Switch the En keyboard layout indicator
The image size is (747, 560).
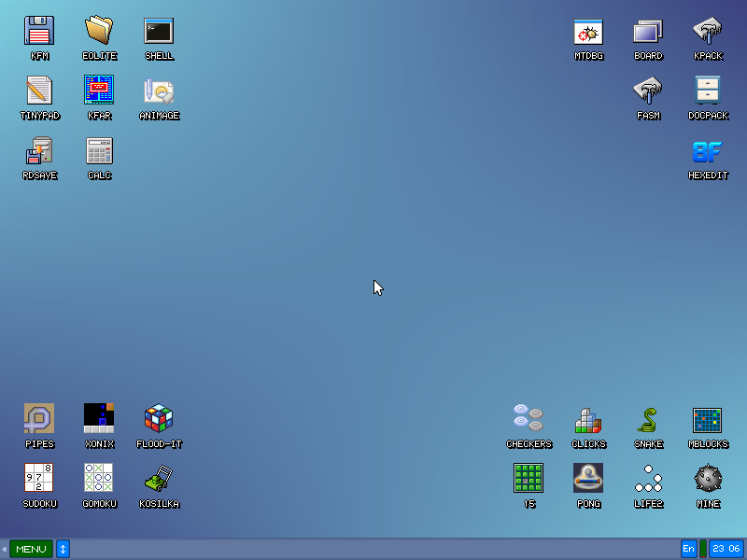[689, 549]
